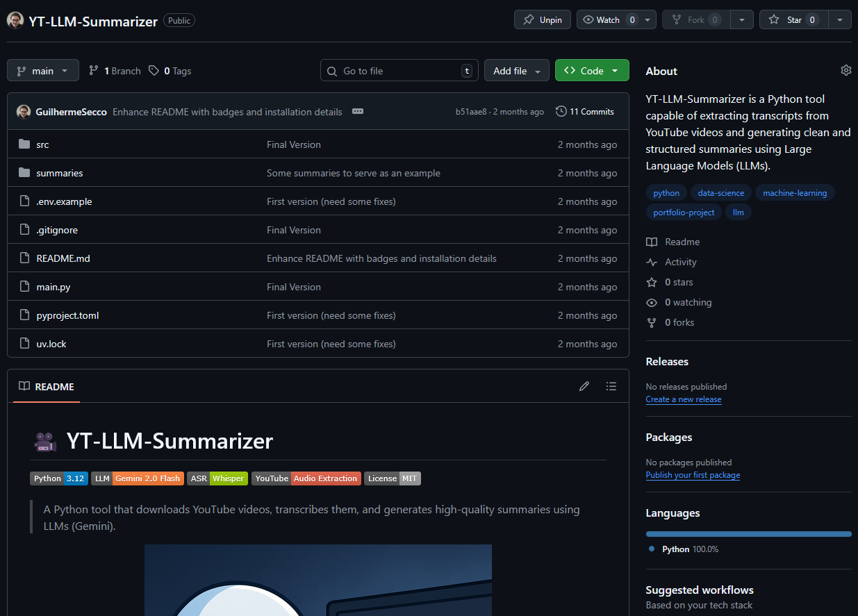Open the green Code dropdown
This screenshot has height=616, width=858.
tap(591, 71)
